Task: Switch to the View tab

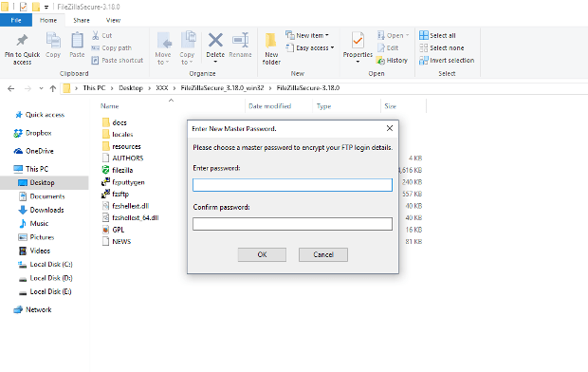Action: [x=113, y=20]
